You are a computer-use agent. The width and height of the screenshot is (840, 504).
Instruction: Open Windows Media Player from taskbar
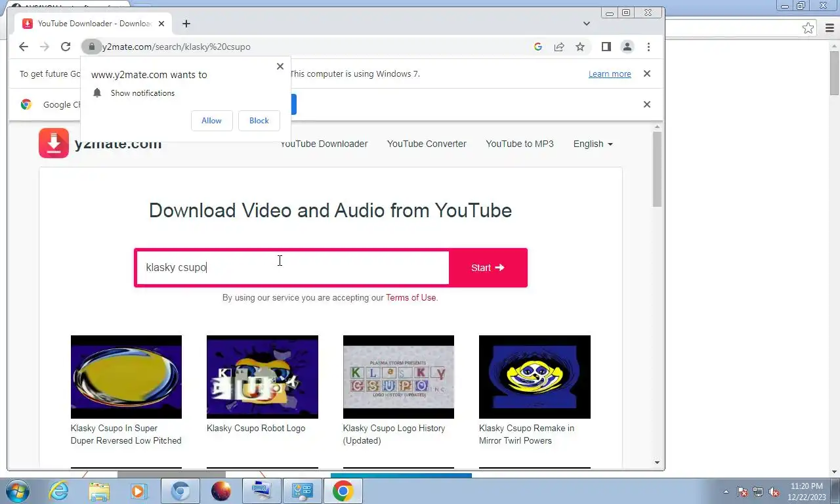point(139,491)
